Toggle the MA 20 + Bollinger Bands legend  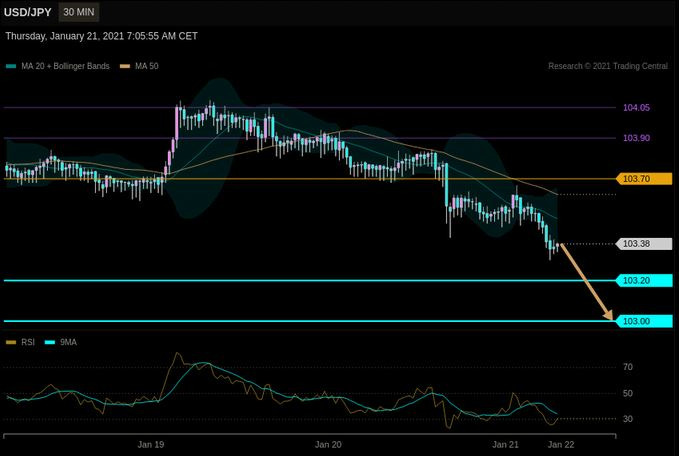58,66
